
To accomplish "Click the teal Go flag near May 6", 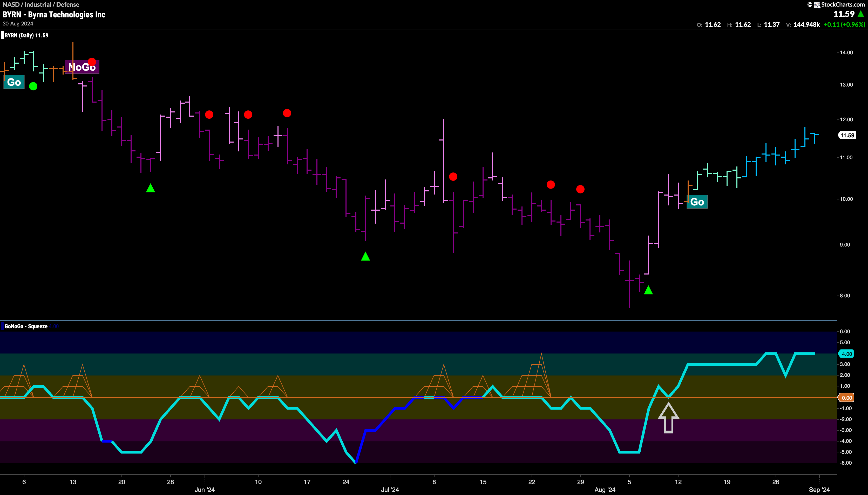I will point(14,82).
